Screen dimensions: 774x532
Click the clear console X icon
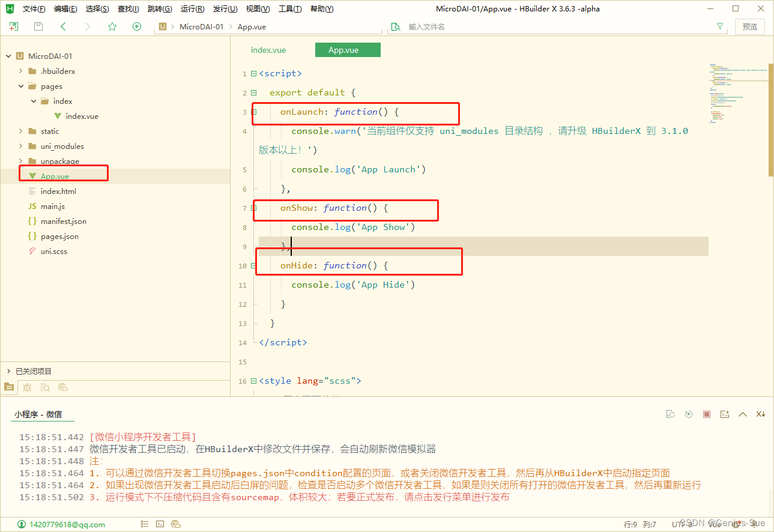761,414
